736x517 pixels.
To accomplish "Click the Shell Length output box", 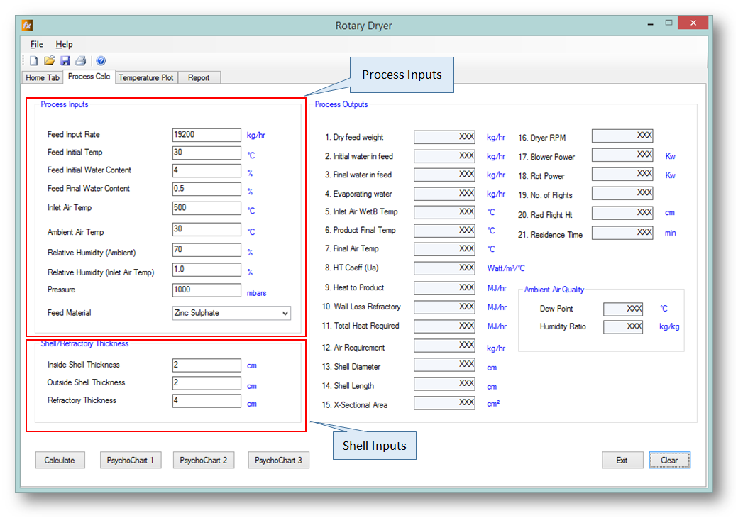I will tap(445, 384).
